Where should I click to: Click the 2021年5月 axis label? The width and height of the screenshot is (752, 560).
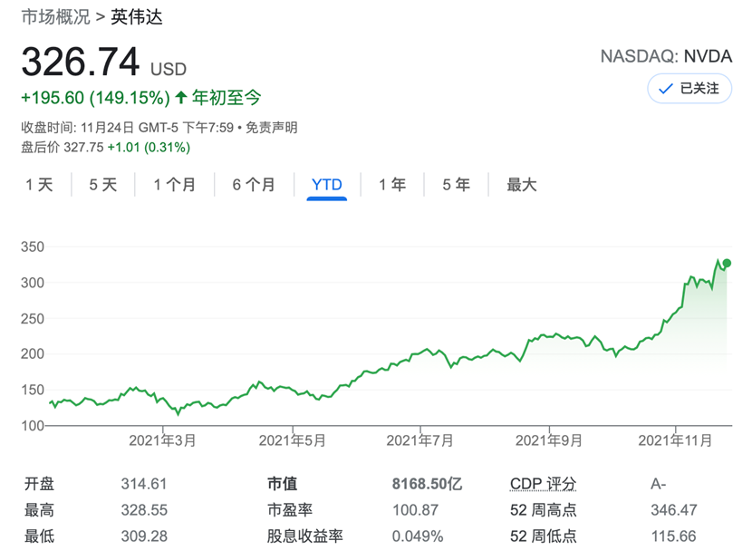pyautogui.click(x=292, y=440)
